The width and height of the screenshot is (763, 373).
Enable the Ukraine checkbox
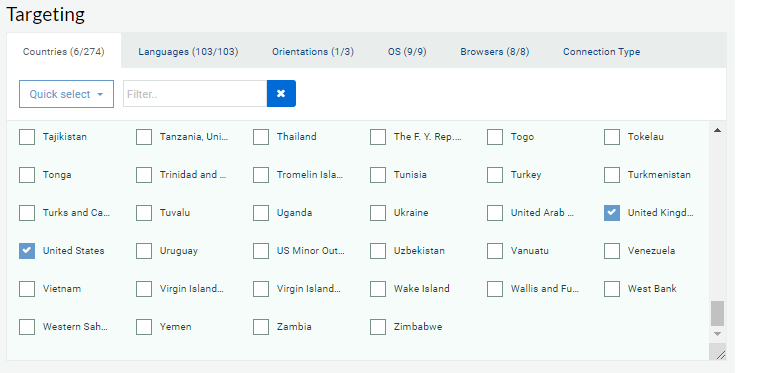coord(378,213)
